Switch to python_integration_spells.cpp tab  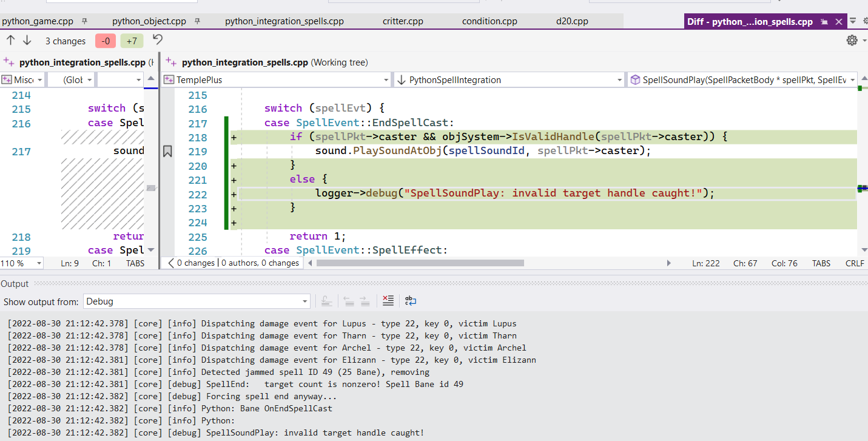(x=284, y=21)
